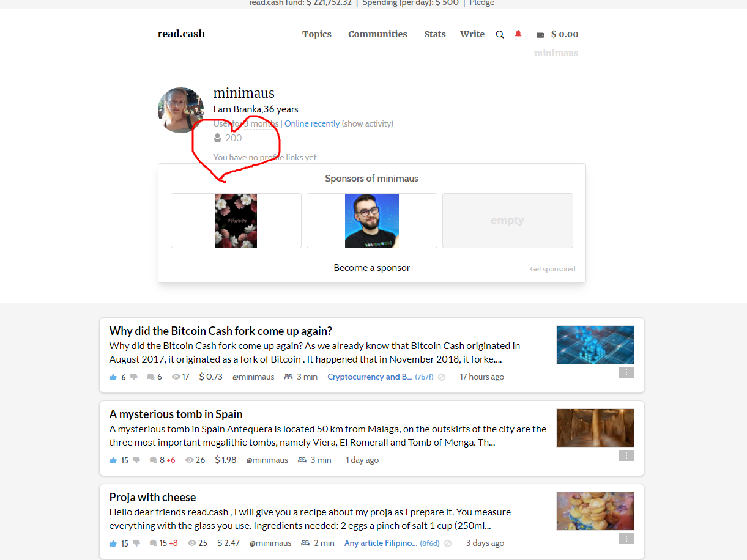Click the empty sponsor slot
The width and height of the screenshot is (747, 560).
pyautogui.click(x=508, y=221)
